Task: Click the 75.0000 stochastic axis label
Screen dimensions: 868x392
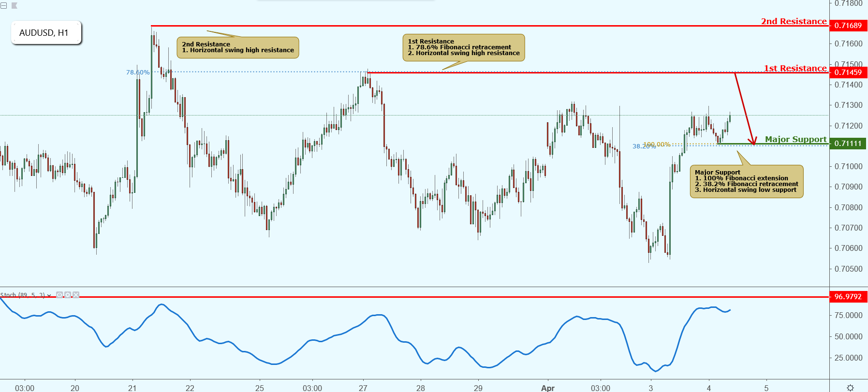Action: 849,315
